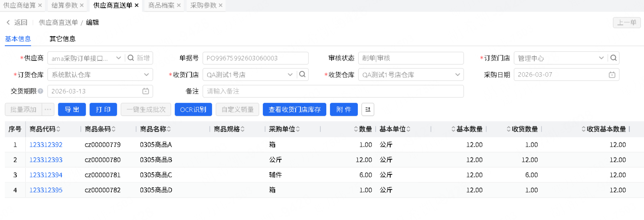Switch to the 商品档案 tab
The image size is (644, 220).
[161, 5]
